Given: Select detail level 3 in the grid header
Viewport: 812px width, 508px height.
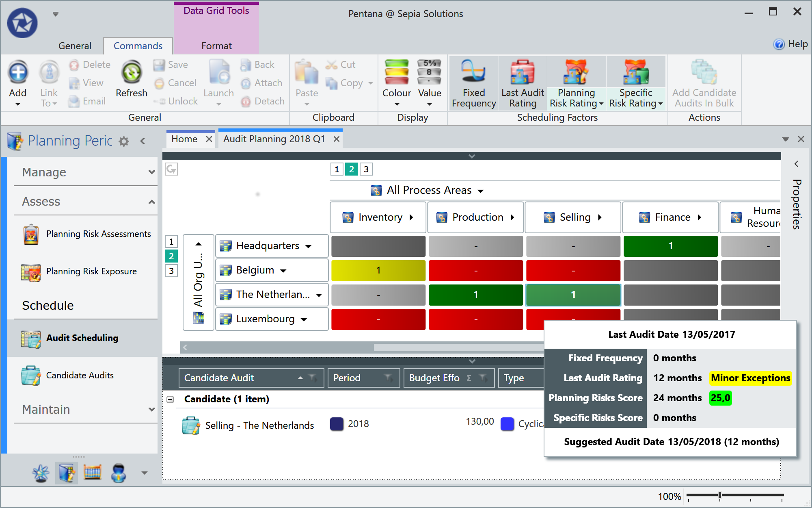Looking at the screenshot, I should (x=366, y=169).
